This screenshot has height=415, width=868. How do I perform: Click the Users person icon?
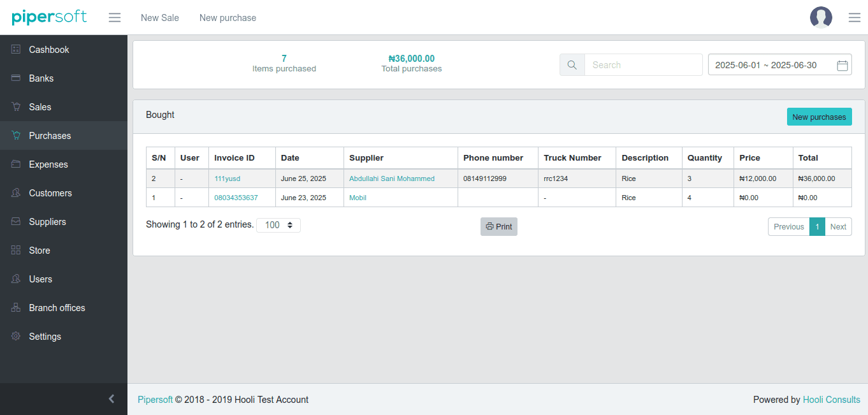(x=16, y=279)
